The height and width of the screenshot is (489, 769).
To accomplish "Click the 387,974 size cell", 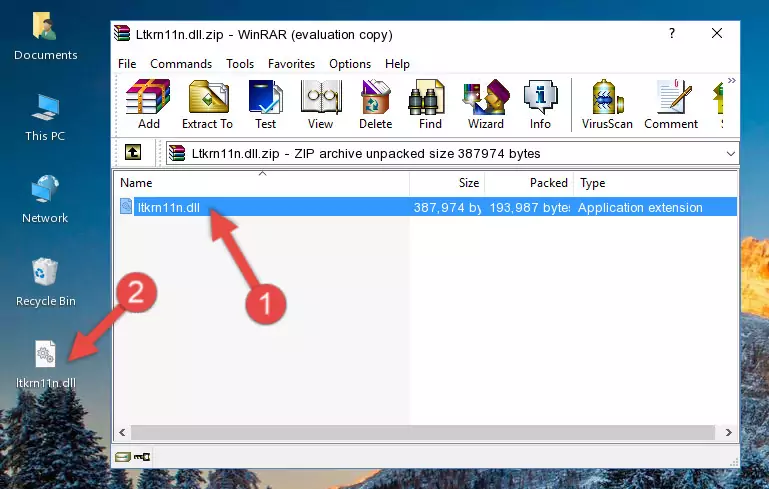I will 447,207.
